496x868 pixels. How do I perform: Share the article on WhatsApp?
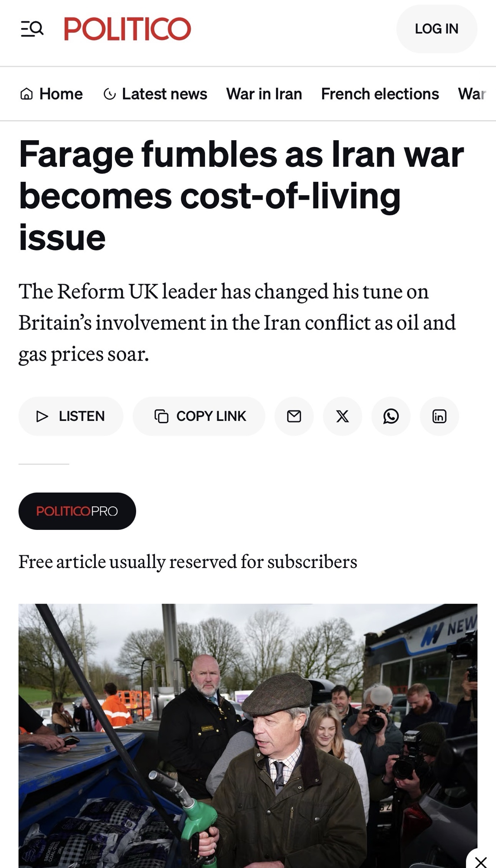pyautogui.click(x=391, y=416)
